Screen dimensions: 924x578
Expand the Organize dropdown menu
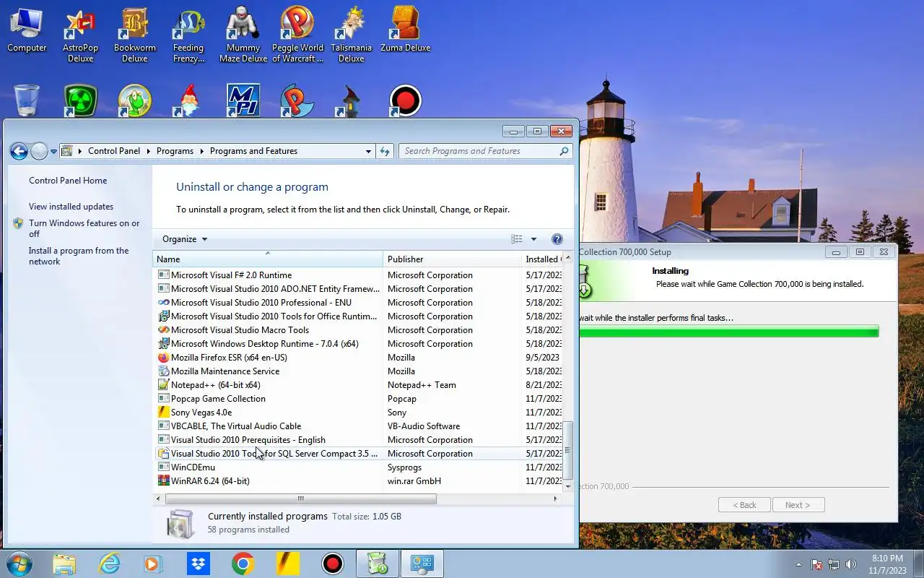point(185,239)
